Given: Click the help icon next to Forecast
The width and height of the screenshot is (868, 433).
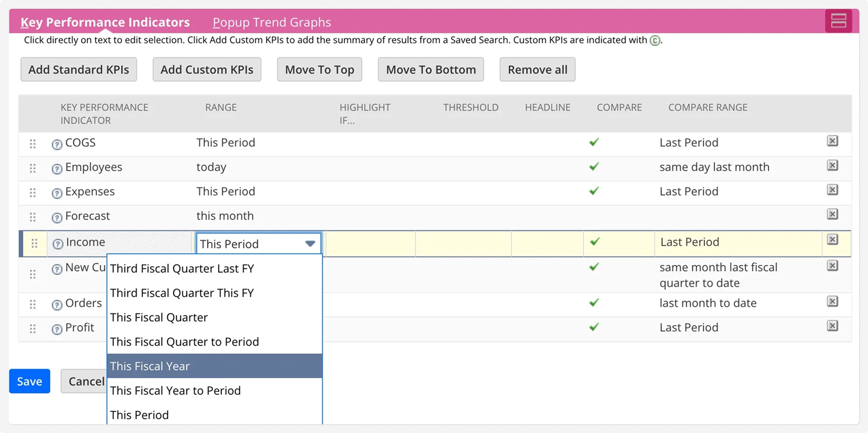Looking at the screenshot, I should click(x=57, y=217).
